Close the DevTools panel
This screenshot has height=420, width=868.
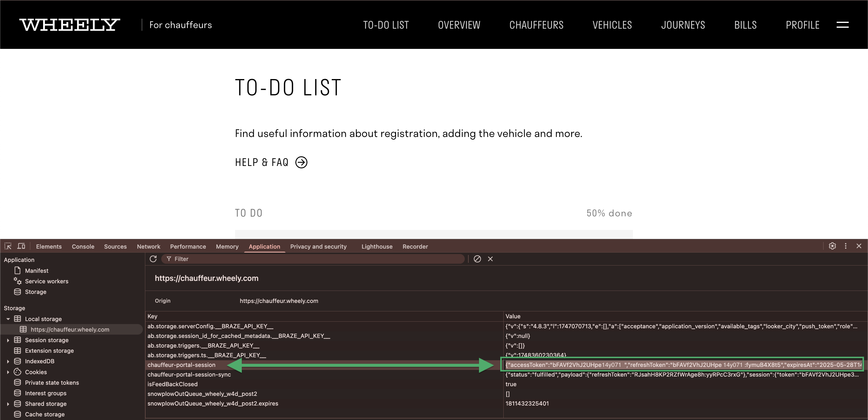tap(859, 246)
